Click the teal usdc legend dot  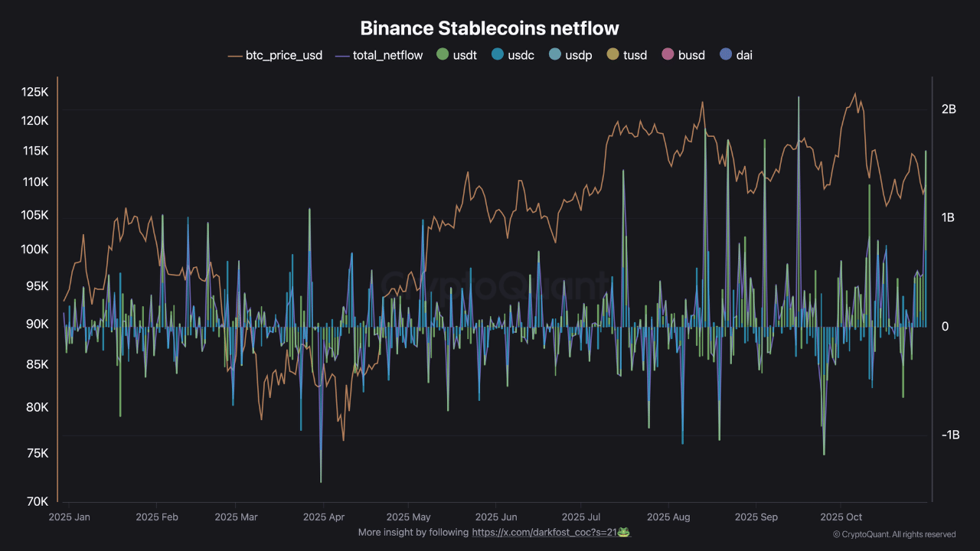(x=498, y=54)
